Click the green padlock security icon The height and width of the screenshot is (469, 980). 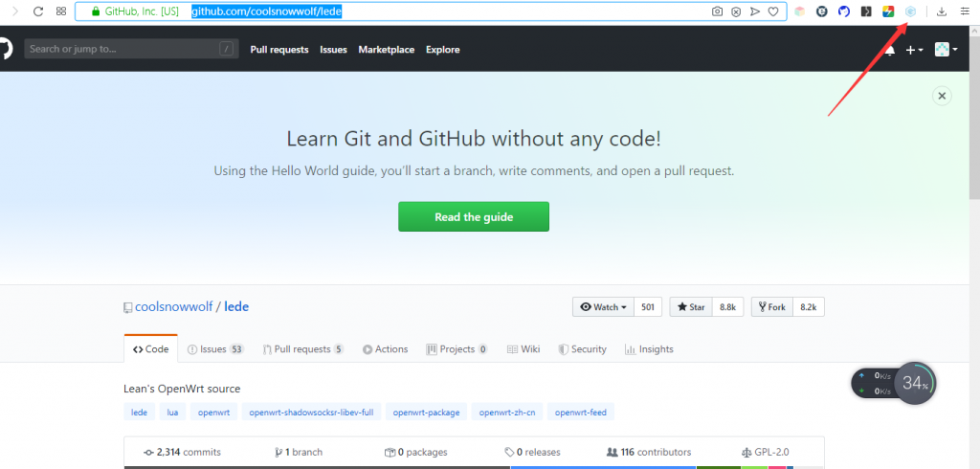95,12
